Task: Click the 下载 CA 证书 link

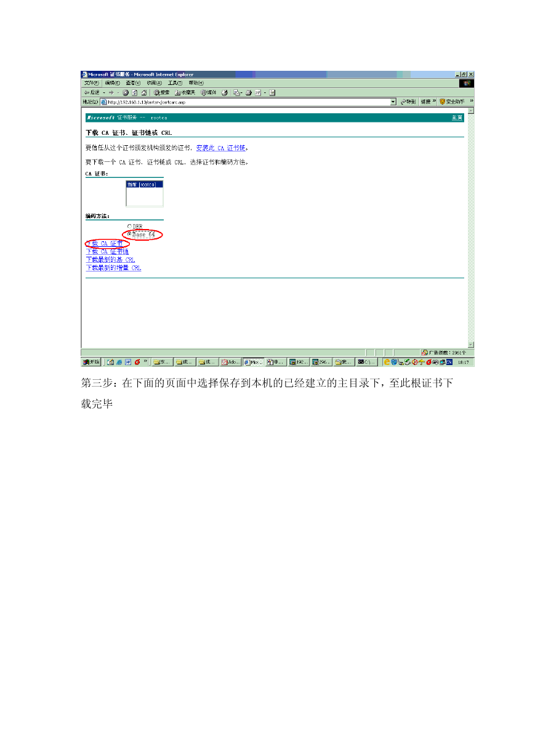Action: pyautogui.click(x=104, y=244)
